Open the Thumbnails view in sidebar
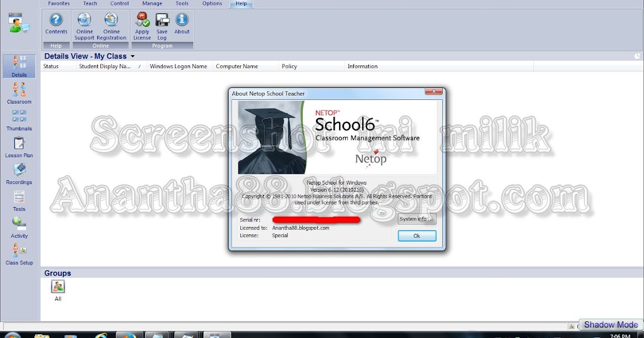Screen dimensions: 644x338 pyautogui.click(x=19, y=120)
